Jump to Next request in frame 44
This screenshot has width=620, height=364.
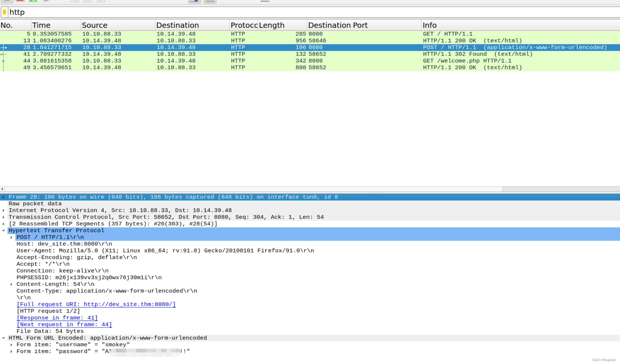[64, 324]
